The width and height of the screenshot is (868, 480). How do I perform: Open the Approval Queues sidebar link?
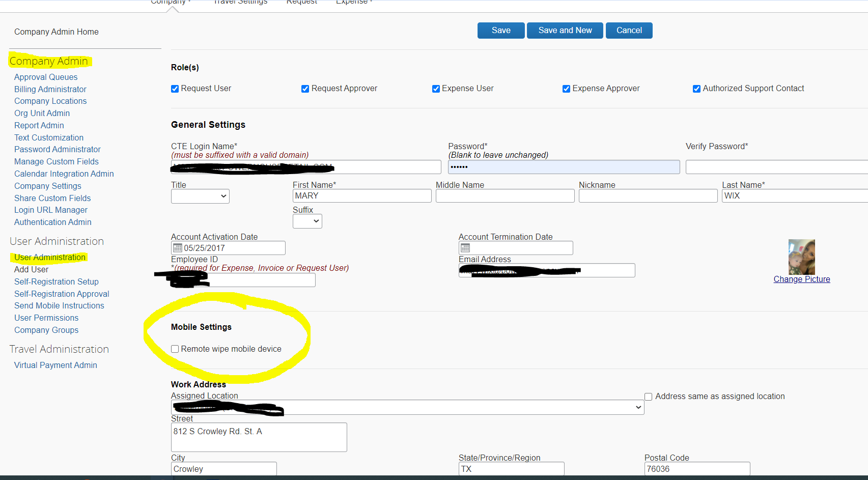tap(46, 77)
